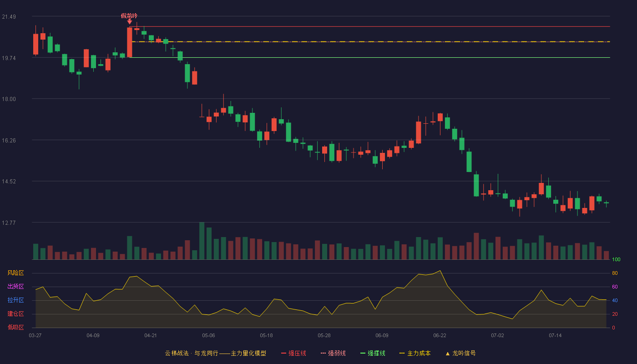Viewport: 637px width, 364px height.
Task: Click the red 强压线 legend line icon
Action: pos(284,353)
